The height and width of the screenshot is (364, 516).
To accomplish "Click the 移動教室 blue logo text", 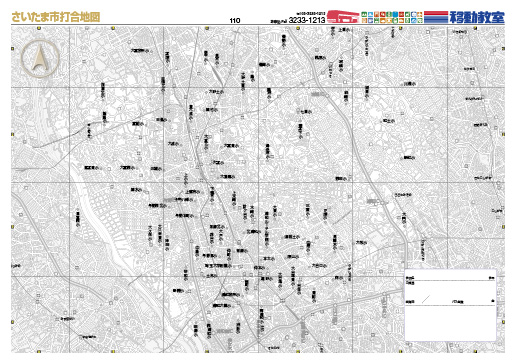I will click(x=477, y=17).
